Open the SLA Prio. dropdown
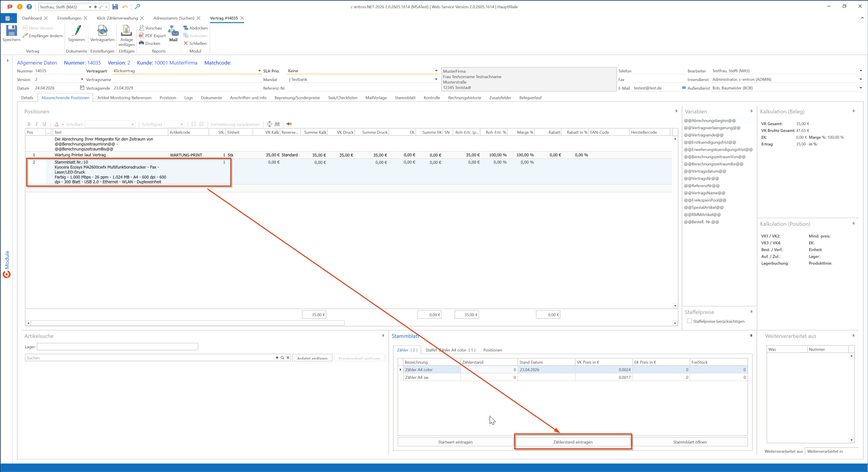The width and height of the screenshot is (868, 472). [436, 71]
